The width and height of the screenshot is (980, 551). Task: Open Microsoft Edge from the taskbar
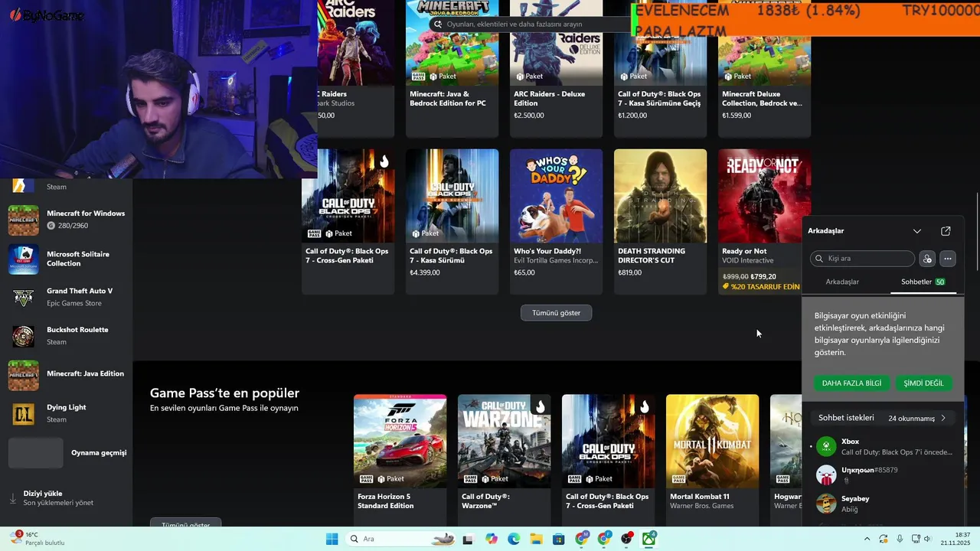coord(513,539)
